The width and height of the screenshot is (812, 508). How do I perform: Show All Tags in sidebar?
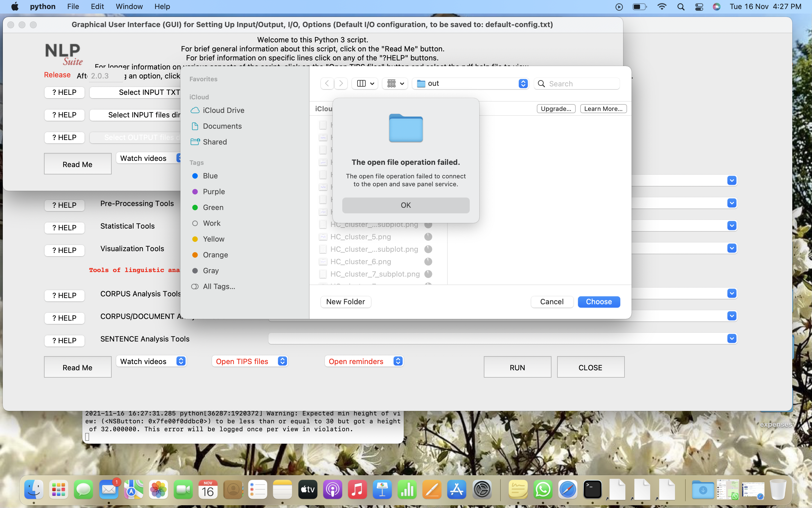(213, 286)
